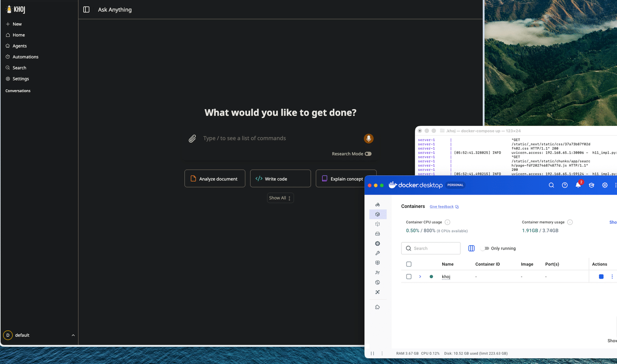The width and height of the screenshot is (617, 364).
Task: Click the status bar three-dot menu in Docker
Action: [x=382, y=353]
